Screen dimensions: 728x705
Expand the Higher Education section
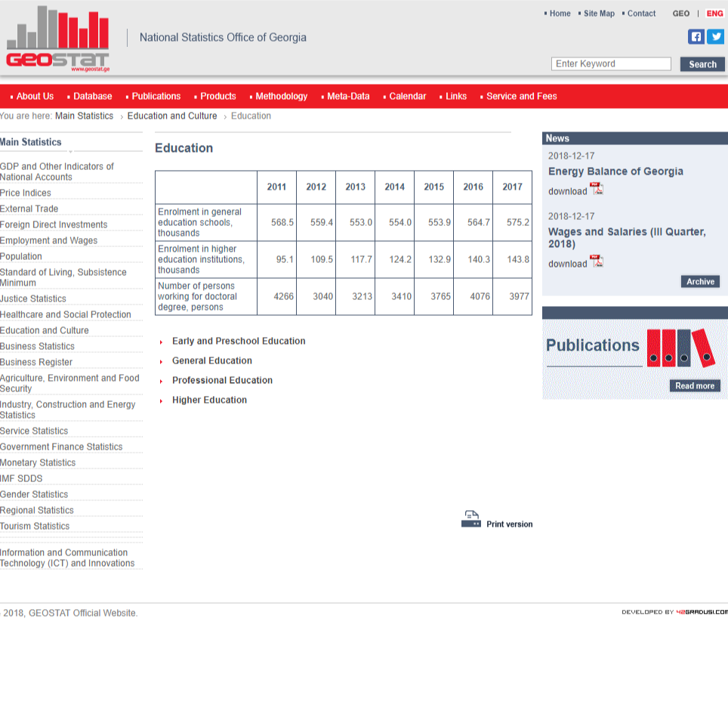[209, 400]
